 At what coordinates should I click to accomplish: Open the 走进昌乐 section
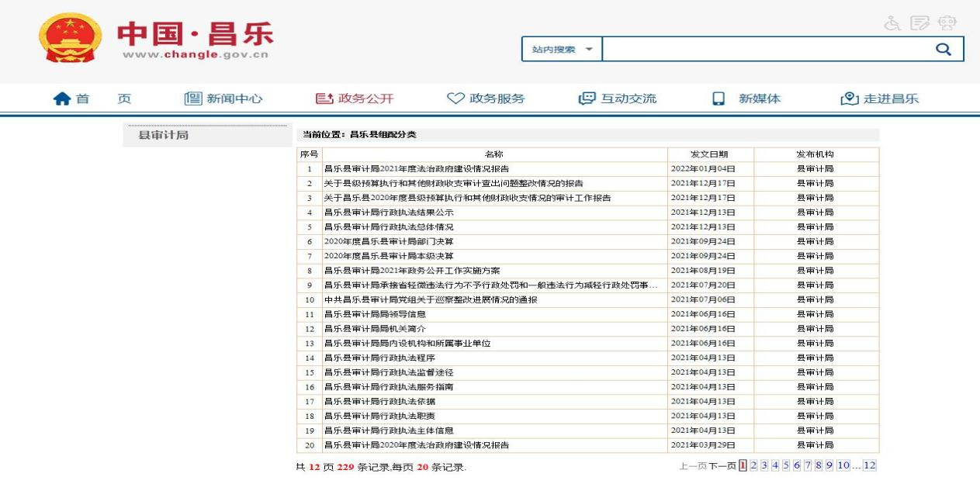point(880,99)
